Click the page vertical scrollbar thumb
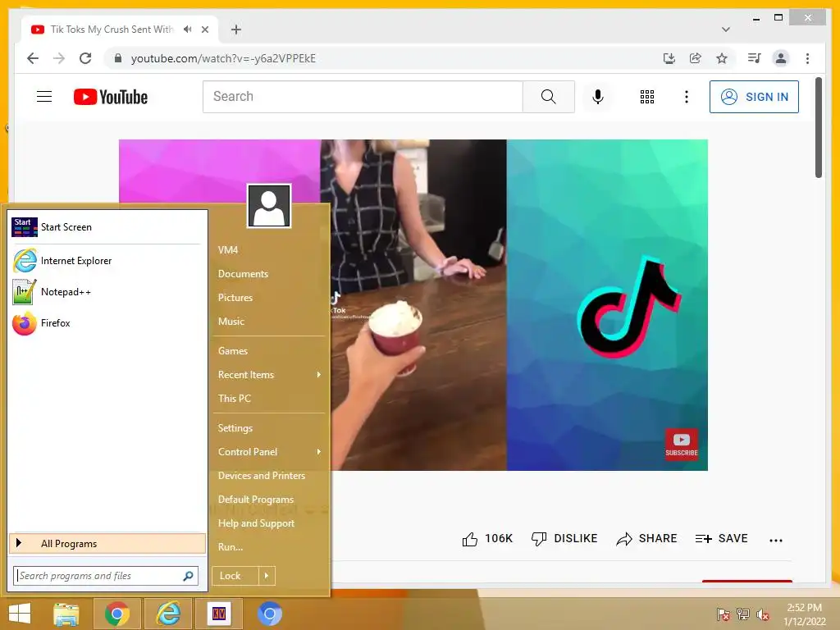840x630 pixels. [818, 127]
